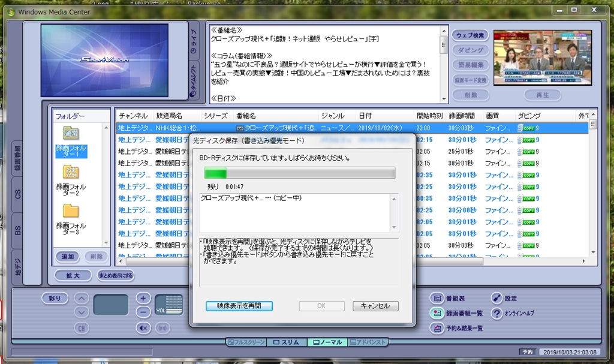Increase volume with the plus icon

click(143, 298)
